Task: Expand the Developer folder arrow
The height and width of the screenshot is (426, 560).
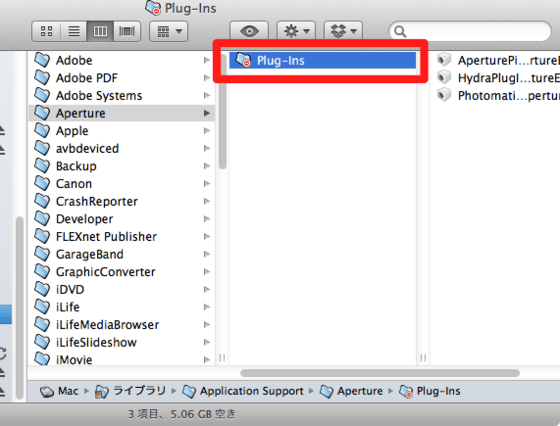Action: (206, 219)
